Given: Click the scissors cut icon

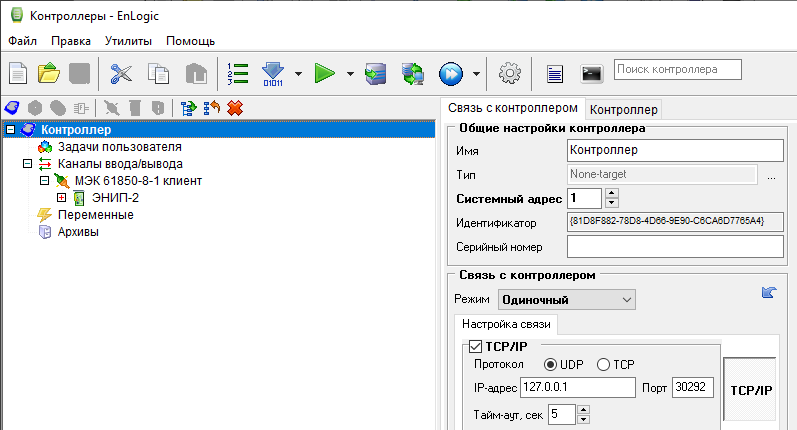Looking at the screenshot, I should pos(122,73).
